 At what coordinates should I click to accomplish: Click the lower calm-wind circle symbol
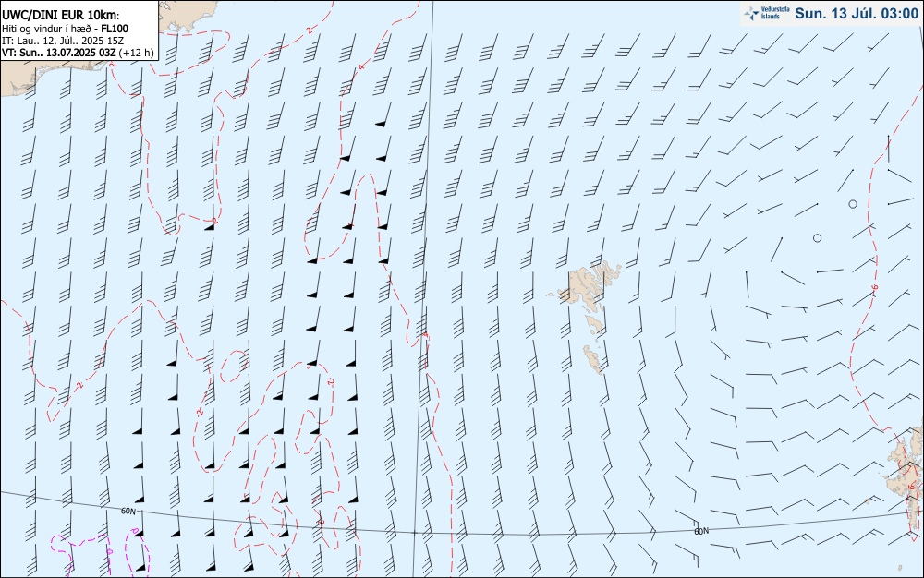818,238
